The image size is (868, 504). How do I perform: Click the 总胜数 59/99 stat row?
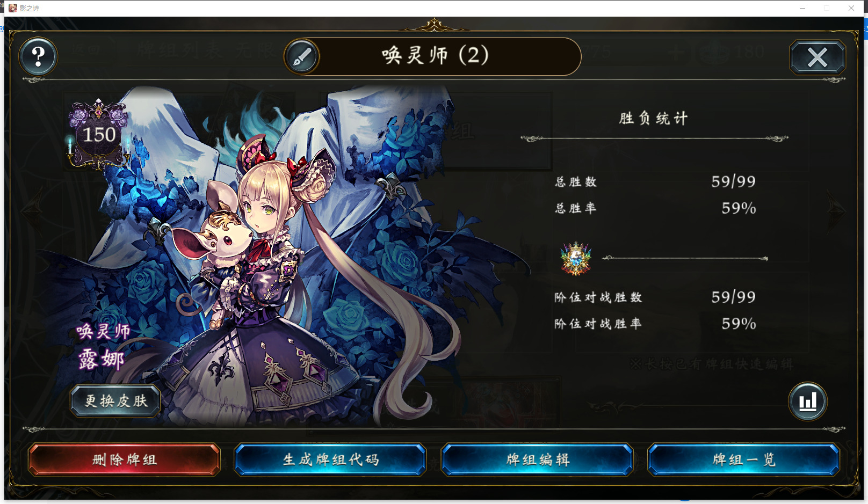point(655,181)
